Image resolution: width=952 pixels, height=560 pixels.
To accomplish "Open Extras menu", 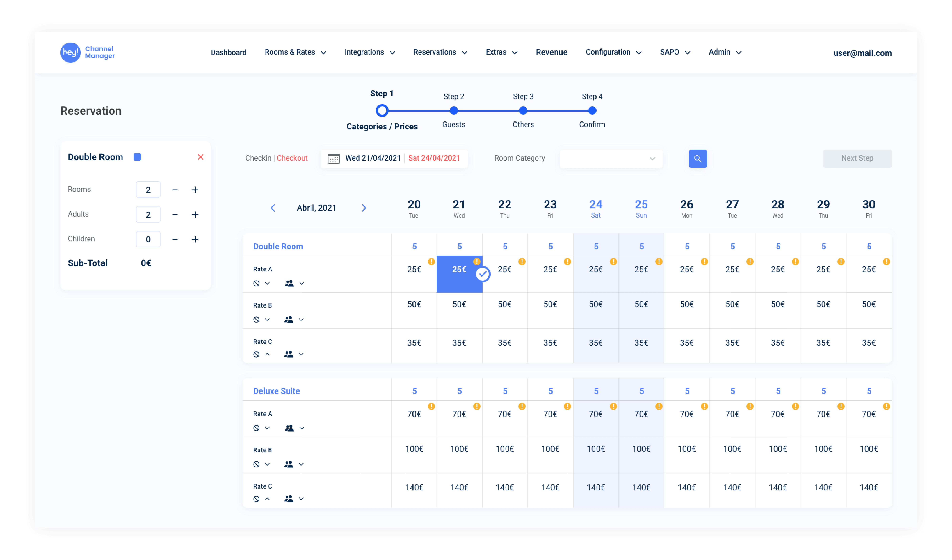I will [501, 52].
